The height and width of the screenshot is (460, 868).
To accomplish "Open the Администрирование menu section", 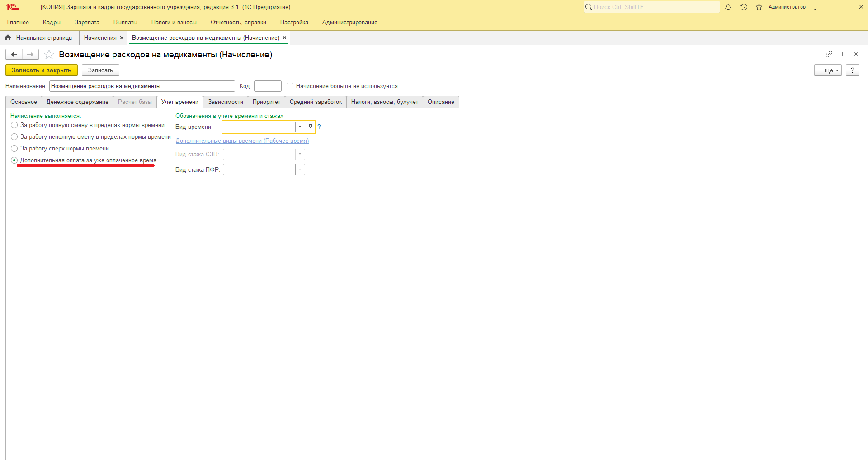I will pyautogui.click(x=350, y=23).
